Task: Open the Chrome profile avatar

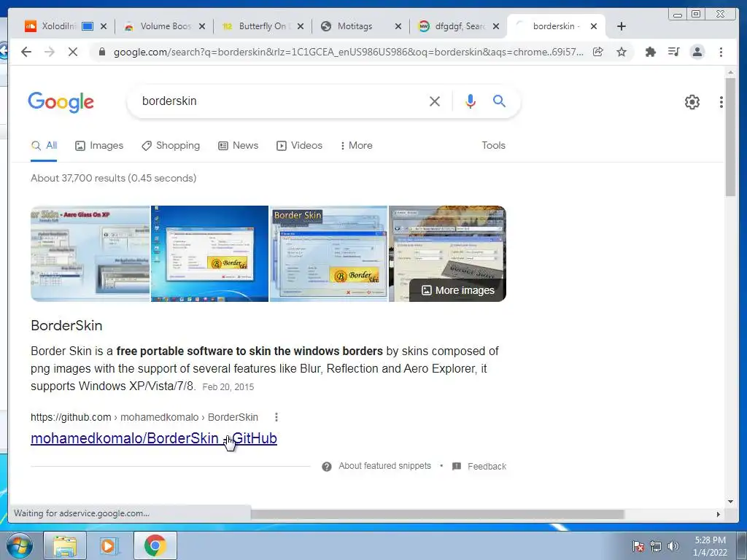Action: 697,52
